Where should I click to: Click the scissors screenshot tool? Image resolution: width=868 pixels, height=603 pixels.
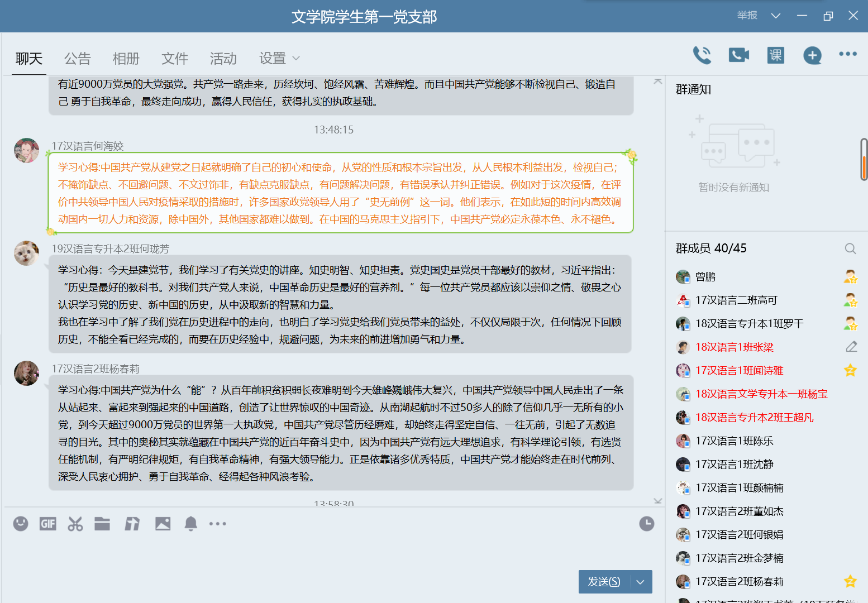[x=75, y=524]
